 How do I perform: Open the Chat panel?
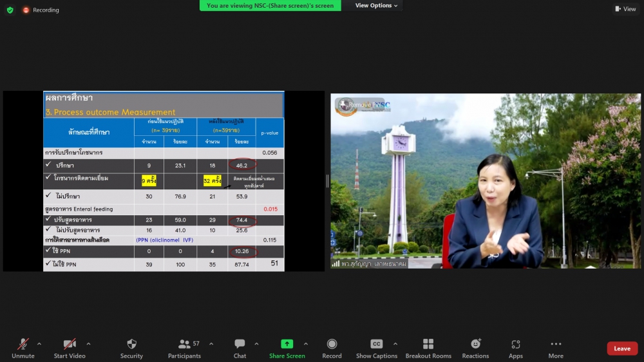tap(240, 345)
